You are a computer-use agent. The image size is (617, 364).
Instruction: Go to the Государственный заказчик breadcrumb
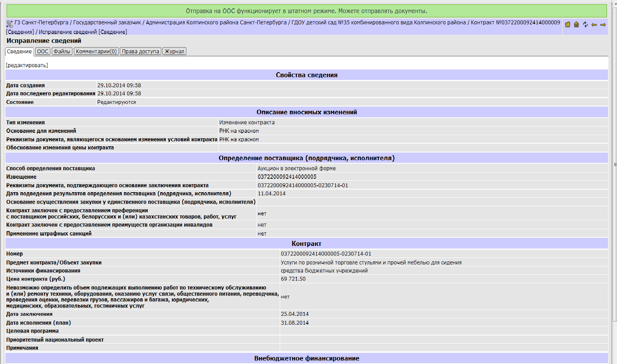[107, 22]
